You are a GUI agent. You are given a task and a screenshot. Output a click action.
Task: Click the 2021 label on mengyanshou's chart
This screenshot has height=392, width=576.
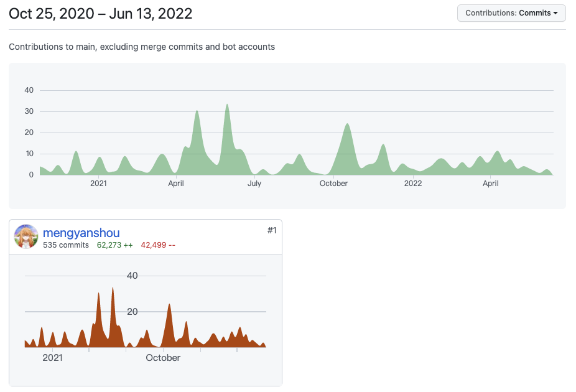[53, 358]
